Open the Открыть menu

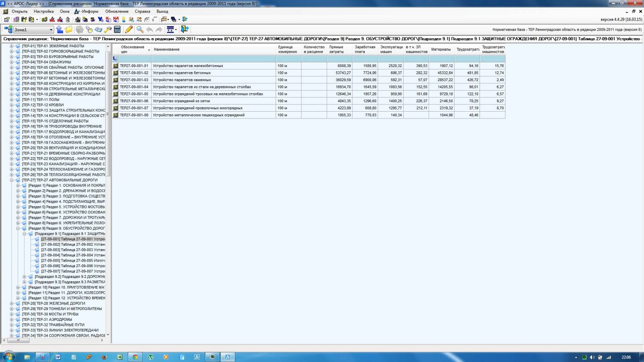[19, 12]
